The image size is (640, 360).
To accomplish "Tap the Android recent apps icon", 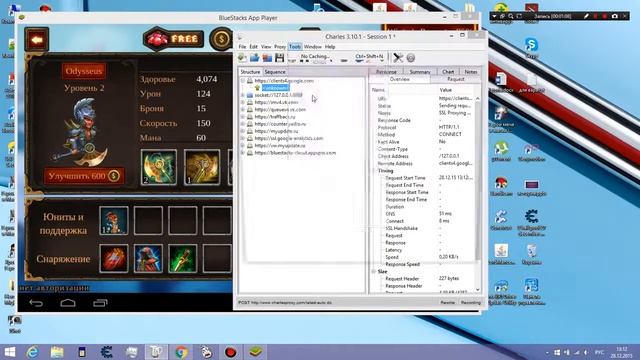I will tap(100, 303).
